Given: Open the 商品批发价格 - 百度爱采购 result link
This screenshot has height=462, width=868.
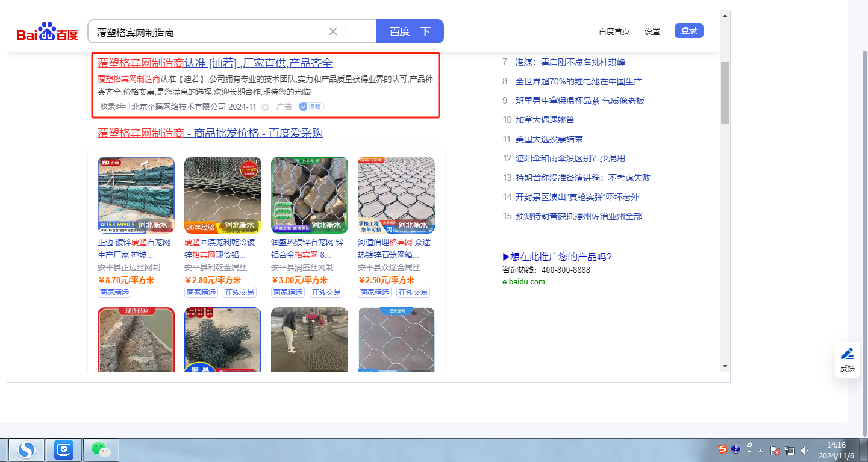Looking at the screenshot, I should 210,133.
